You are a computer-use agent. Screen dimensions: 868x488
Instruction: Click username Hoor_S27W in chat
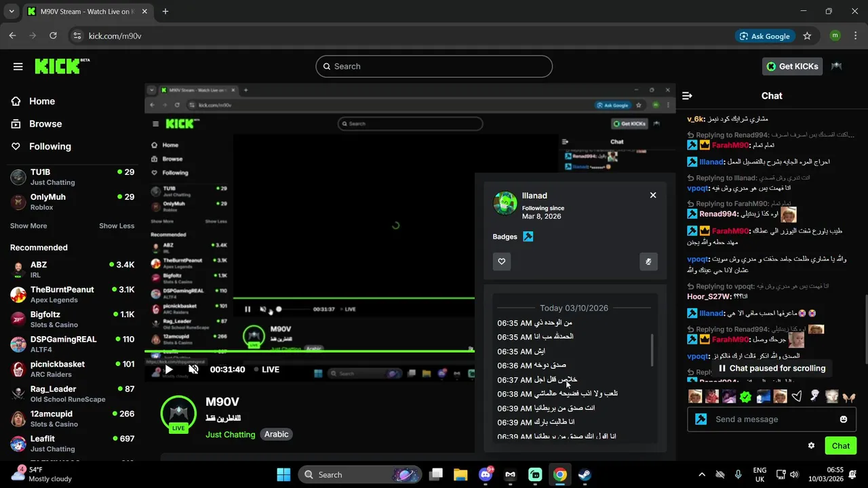709,297
